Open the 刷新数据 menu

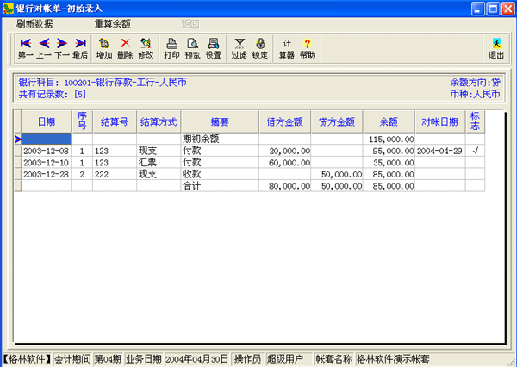coord(35,24)
